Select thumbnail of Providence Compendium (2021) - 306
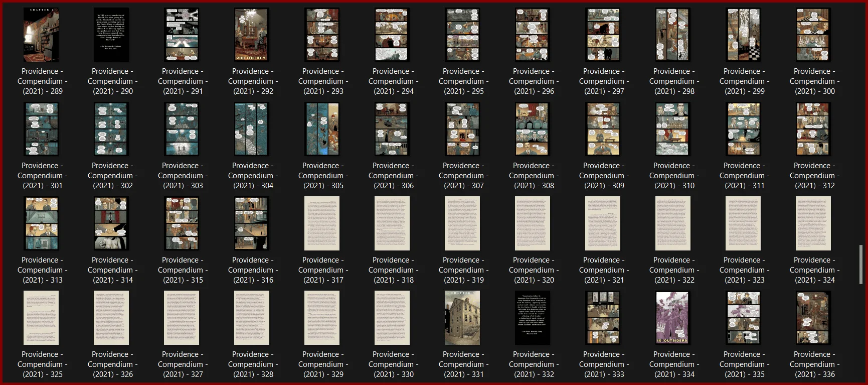Viewport: 868px width, 385px height. [392, 129]
